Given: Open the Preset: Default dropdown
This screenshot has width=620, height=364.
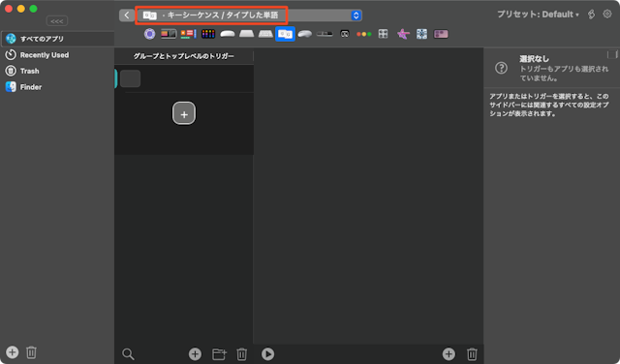Looking at the screenshot, I should click(538, 15).
